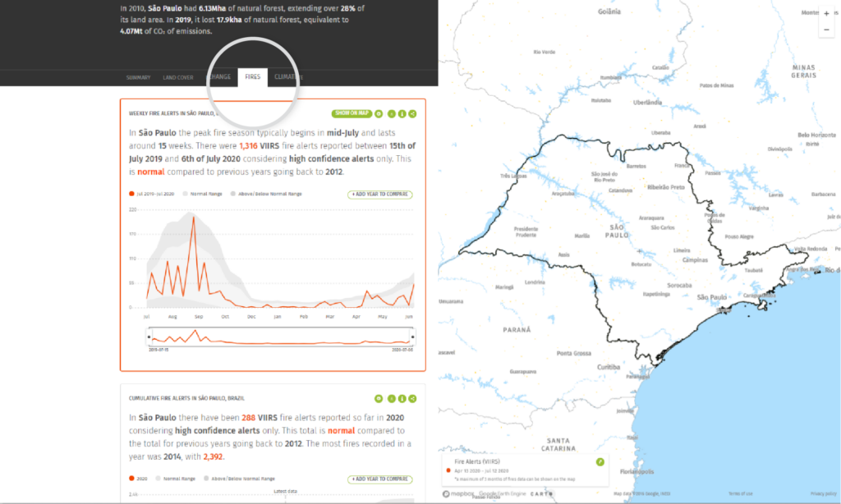Click the '1,316' fire alerts count
The height and width of the screenshot is (504, 841).
click(x=248, y=146)
